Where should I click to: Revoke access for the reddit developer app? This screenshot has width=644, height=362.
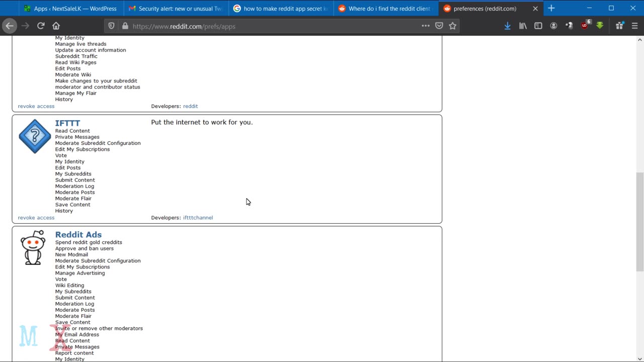pyautogui.click(x=36, y=106)
